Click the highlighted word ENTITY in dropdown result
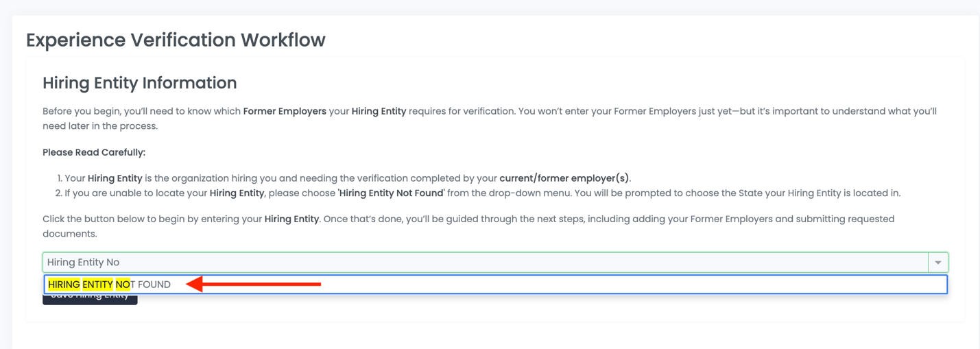Image resolution: width=980 pixels, height=349 pixels. [x=97, y=285]
